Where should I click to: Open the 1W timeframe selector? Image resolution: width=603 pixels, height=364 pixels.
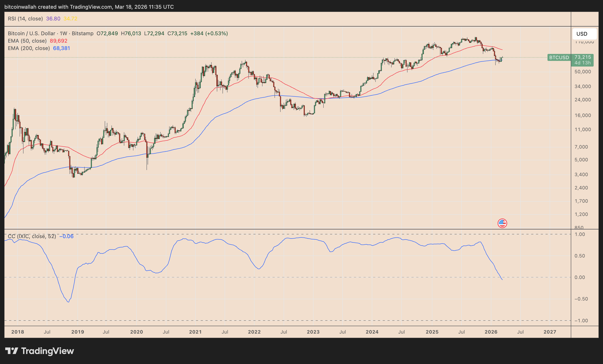click(63, 33)
